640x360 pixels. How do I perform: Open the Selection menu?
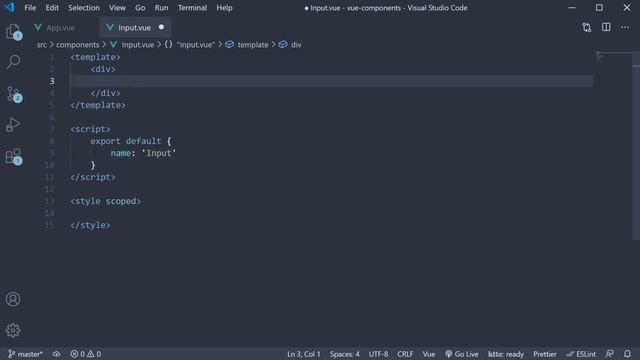point(84,8)
